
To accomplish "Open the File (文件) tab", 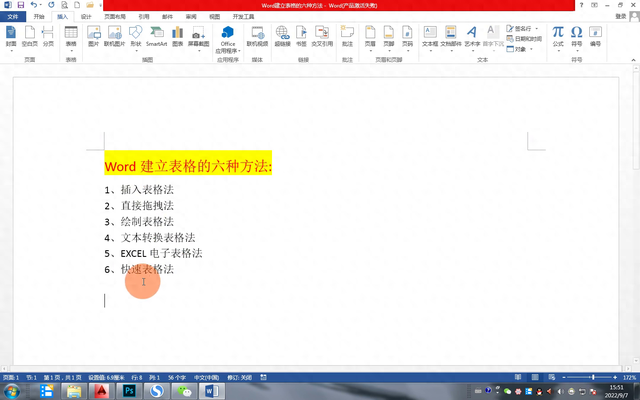I will (13, 17).
